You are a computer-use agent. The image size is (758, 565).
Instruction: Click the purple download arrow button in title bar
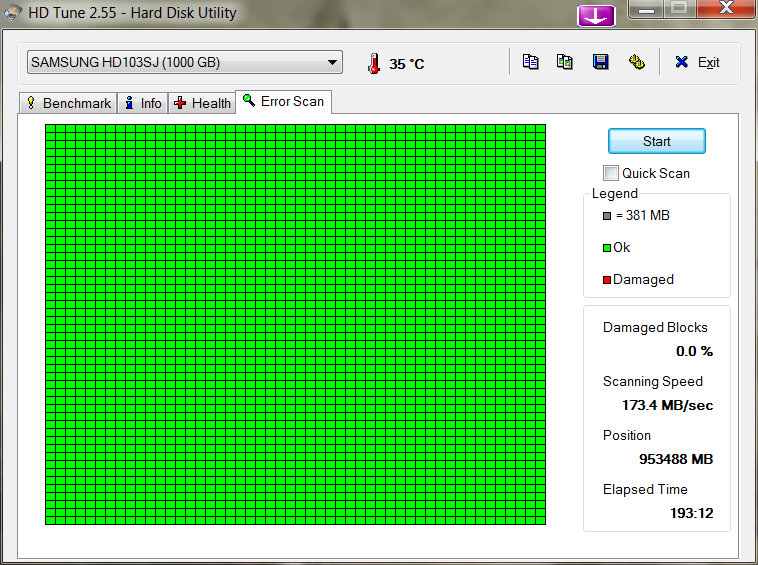pyautogui.click(x=596, y=15)
